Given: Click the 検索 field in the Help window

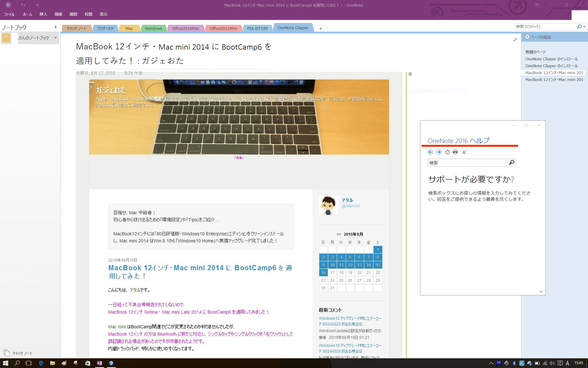Looking at the screenshot, I should (468, 163).
